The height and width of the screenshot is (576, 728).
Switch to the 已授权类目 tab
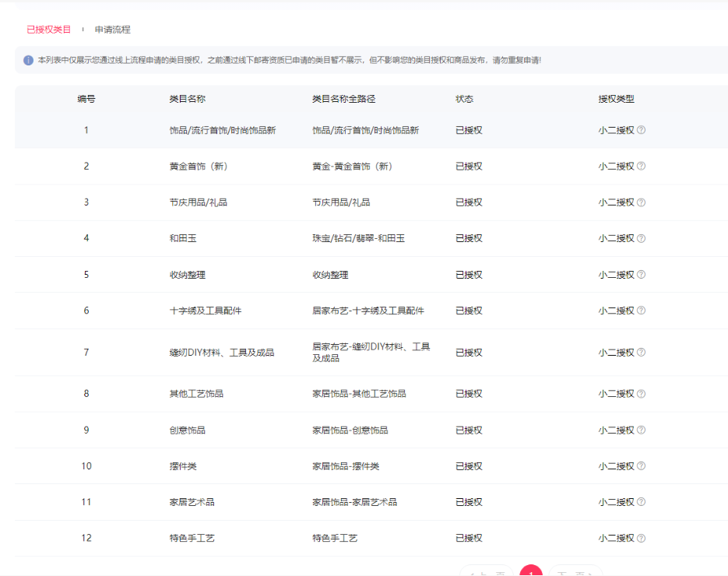pyautogui.click(x=48, y=30)
